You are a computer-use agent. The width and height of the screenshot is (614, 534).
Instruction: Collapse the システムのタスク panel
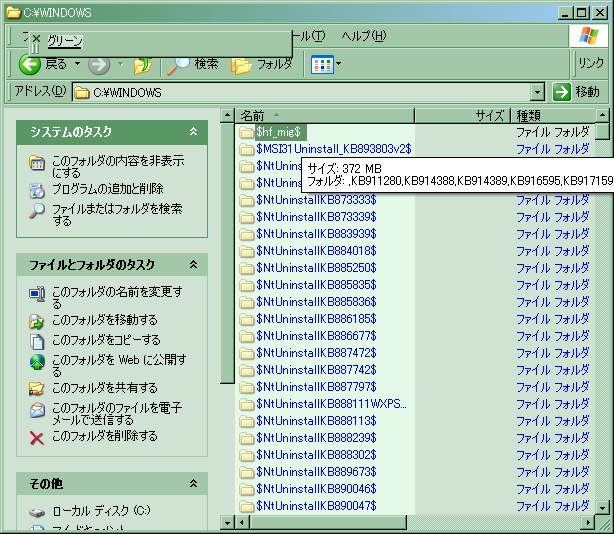(193, 132)
